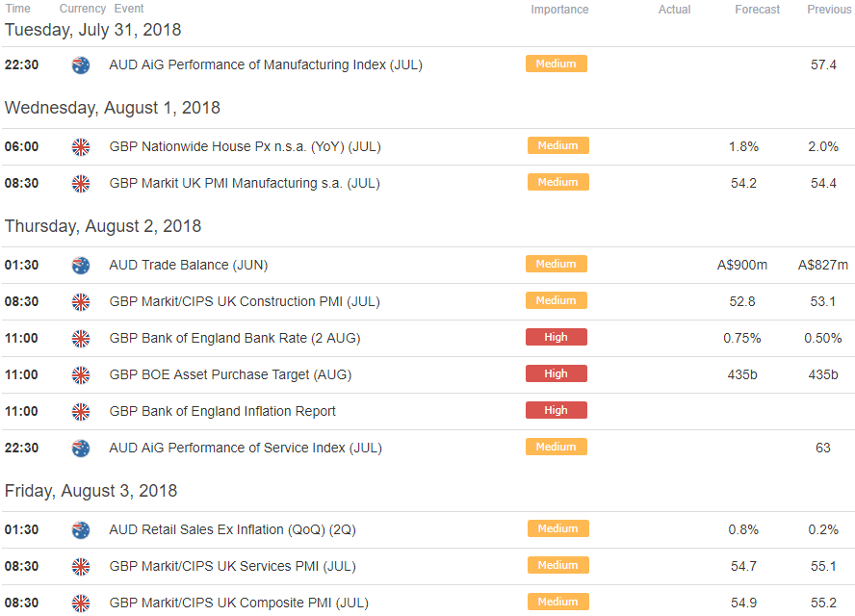This screenshot has height=616, width=855.
Task: Click the Forecast column header
Action: (x=757, y=10)
